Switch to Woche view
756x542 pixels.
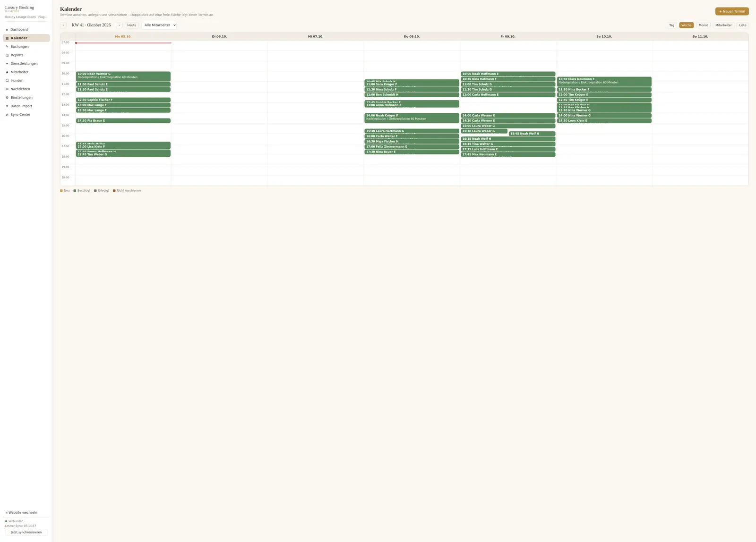(686, 25)
